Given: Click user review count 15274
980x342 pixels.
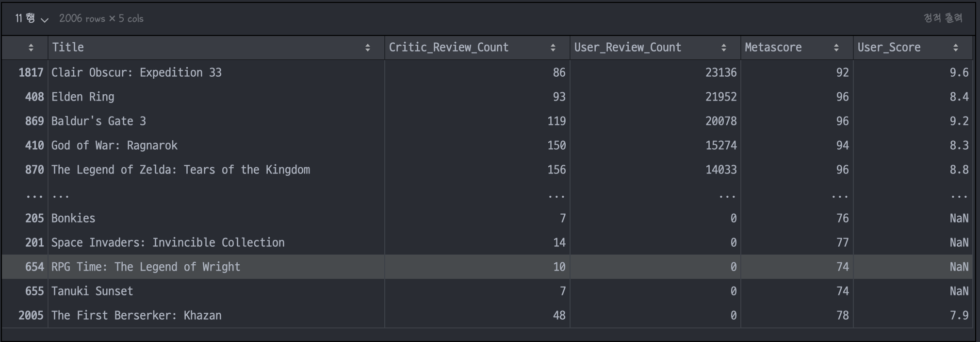Looking at the screenshot, I should tap(721, 145).
